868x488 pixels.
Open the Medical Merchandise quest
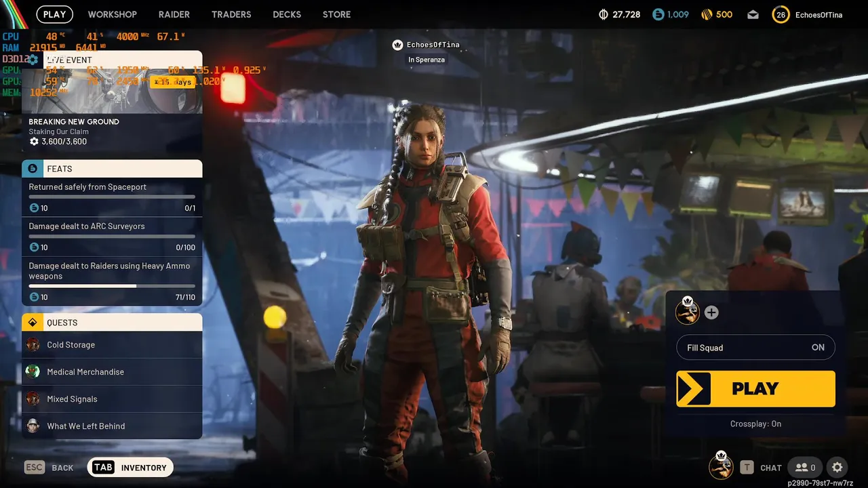pos(112,372)
